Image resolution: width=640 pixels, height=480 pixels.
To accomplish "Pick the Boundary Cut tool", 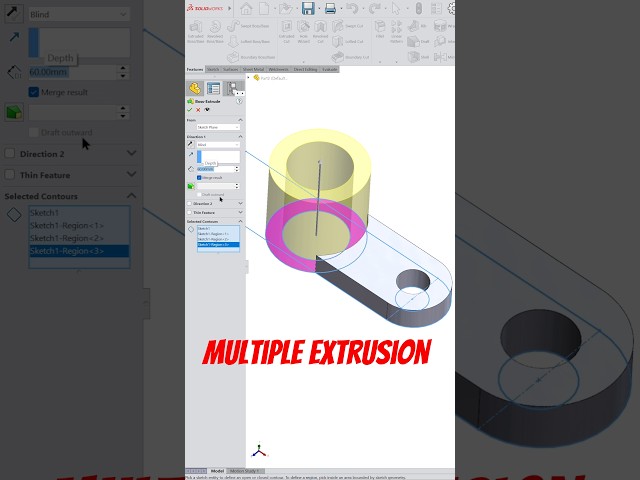I will pyautogui.click(x=350, y=57).
